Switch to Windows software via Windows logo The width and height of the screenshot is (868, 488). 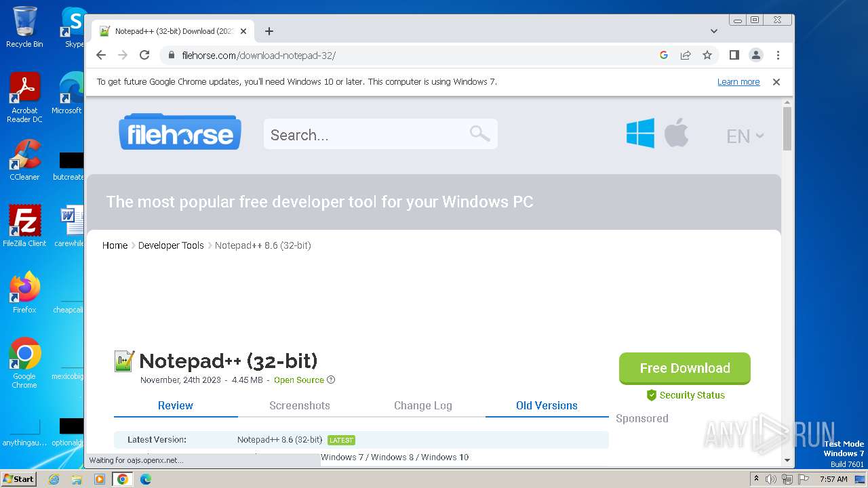pos(640,133)
